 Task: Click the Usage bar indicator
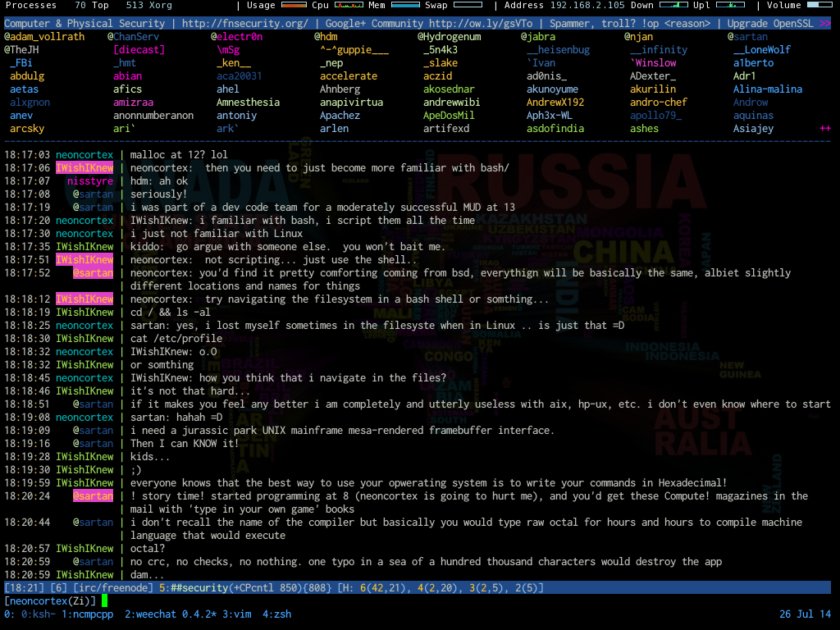(x=294, y=5)
